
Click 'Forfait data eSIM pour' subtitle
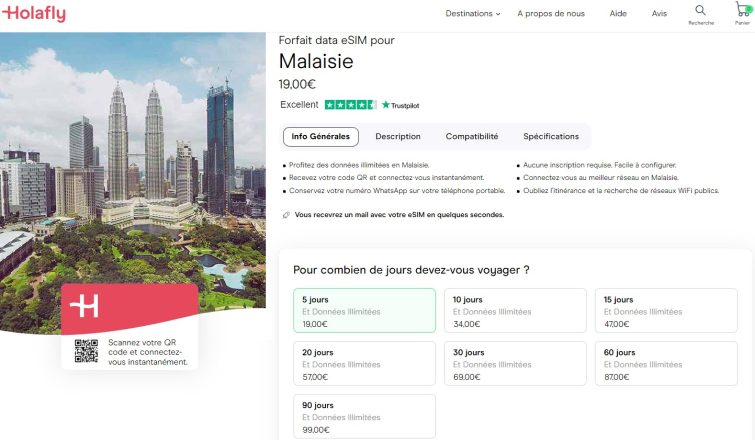[337, 40]
